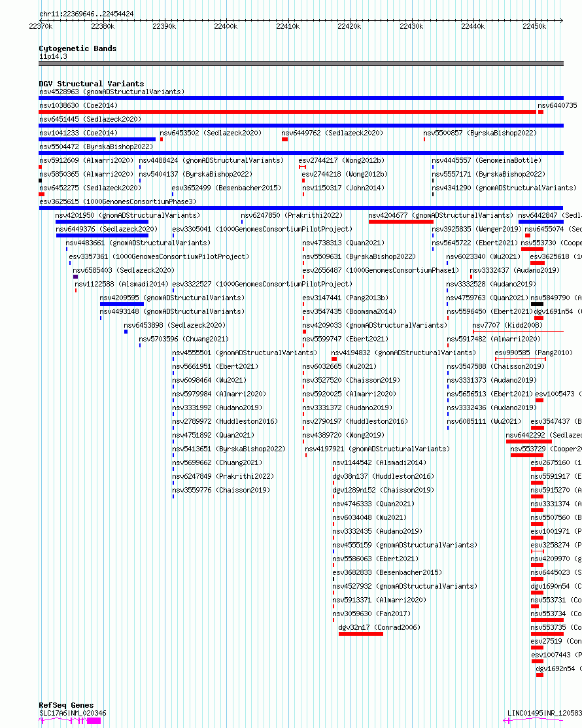Click the red bar under nsv6442292
This screenshot has width=582, height=728.
click(x=528, y=442)
